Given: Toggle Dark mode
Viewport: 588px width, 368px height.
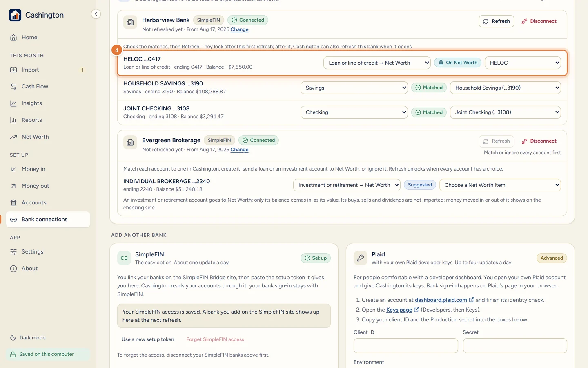Looking at the screenshot, I should pos(28,338).
